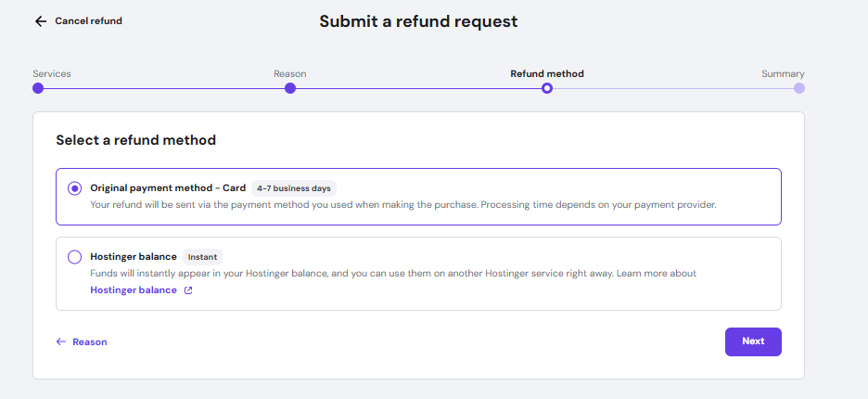Click the external link icon after Hostinger balance

click(188, 290)
